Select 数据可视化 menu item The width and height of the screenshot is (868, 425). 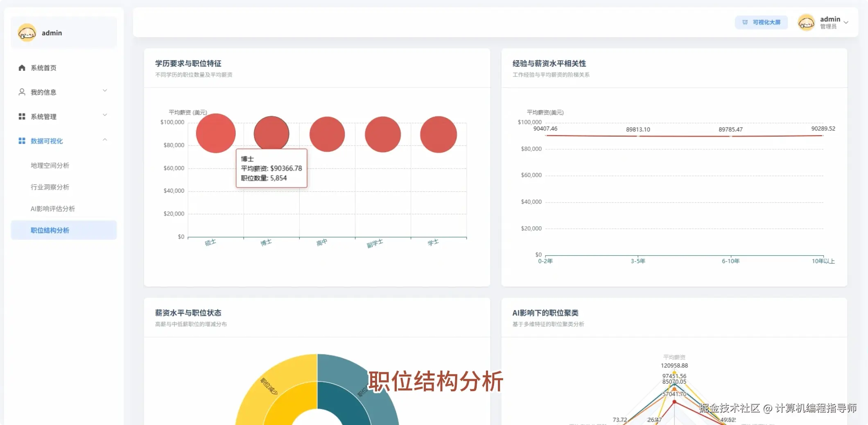coord(64,141)
